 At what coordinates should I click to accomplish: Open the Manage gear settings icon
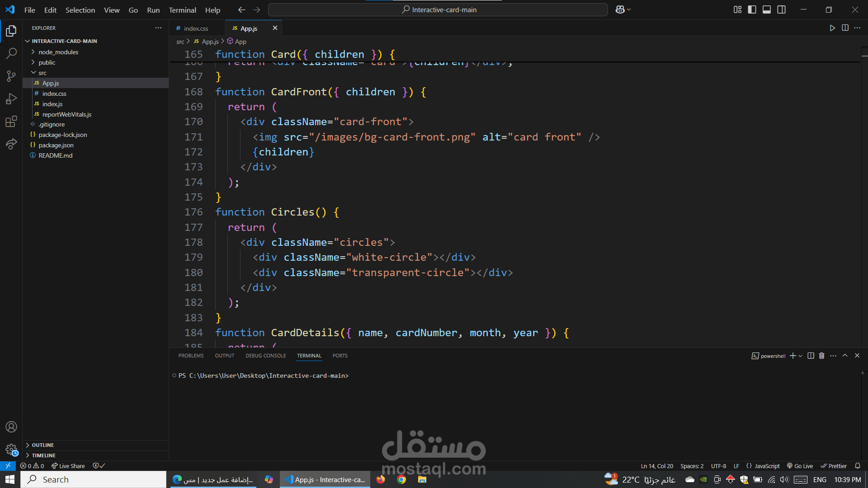[x=11, y=450]
